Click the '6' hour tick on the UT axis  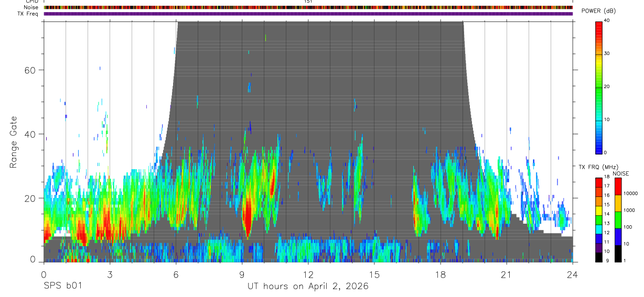coord(176,274)
